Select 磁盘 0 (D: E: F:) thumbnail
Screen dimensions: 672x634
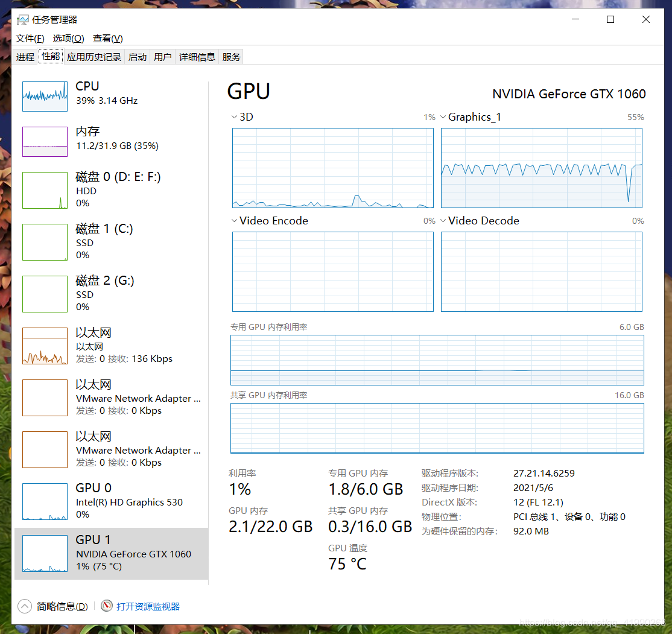pos(45,191)
